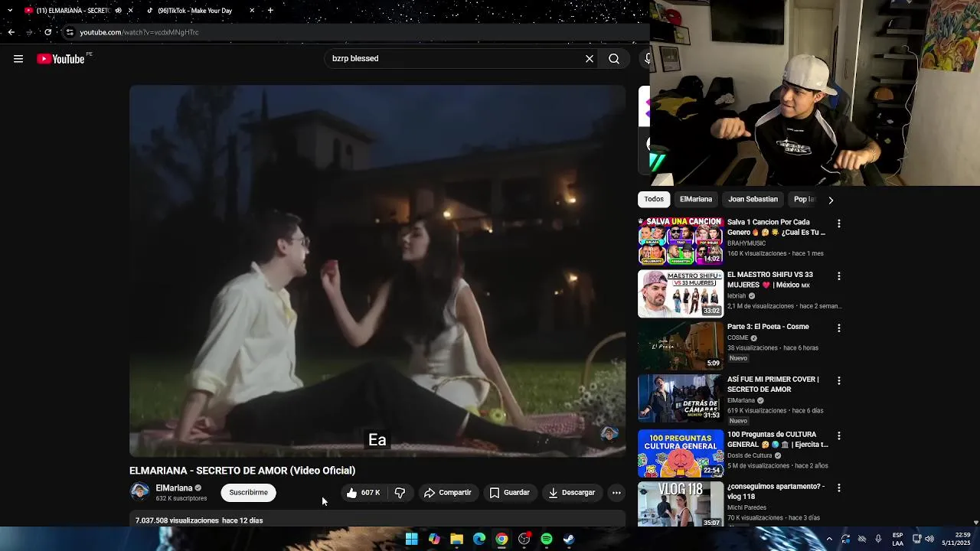The image size is (980, 551).
Task: Open options menu for ¿conseguimos apartamento? video
Action: (839, 488)
